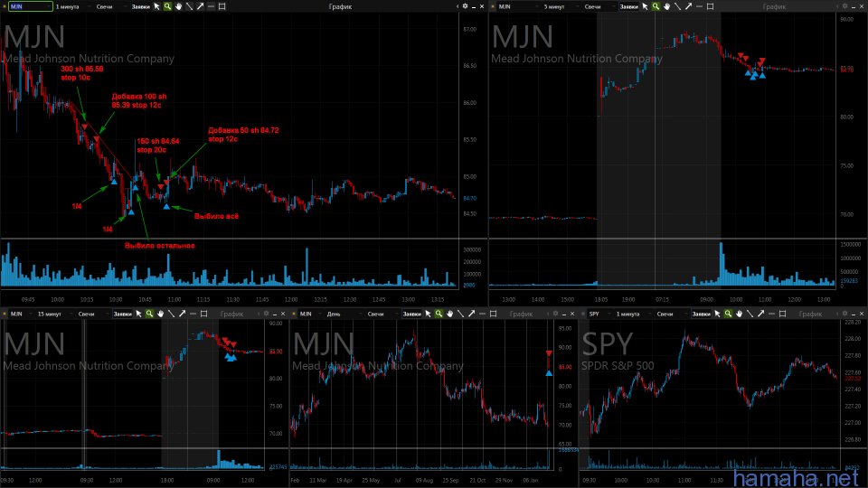Select pointer tool in SPY chart
Image resolution: width=868 pixels, height=488 pixels.
click(x=717, y=314)
